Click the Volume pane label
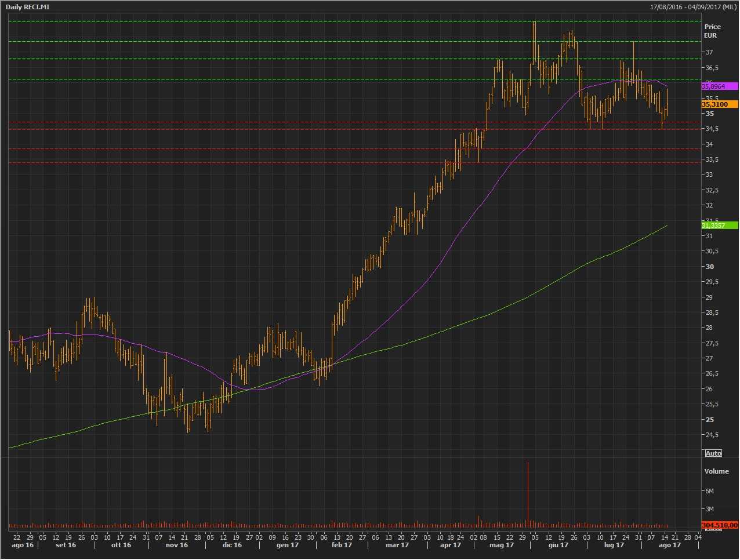 (x=716, y=471)
